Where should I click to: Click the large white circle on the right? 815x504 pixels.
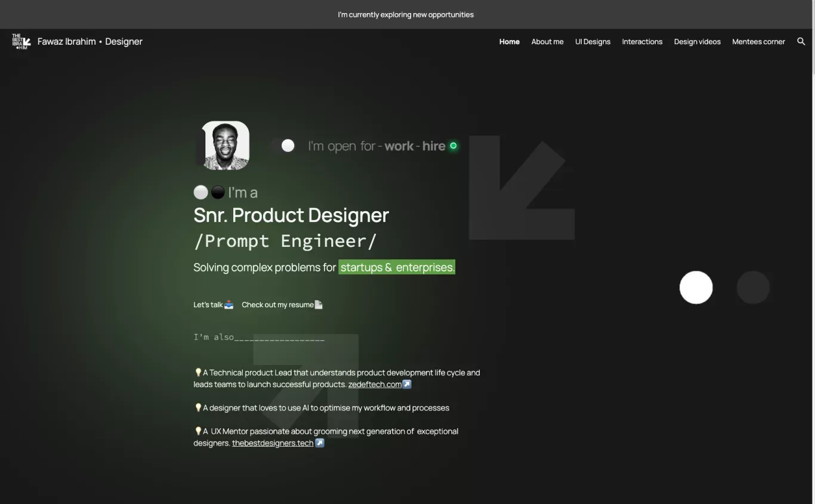696,287
